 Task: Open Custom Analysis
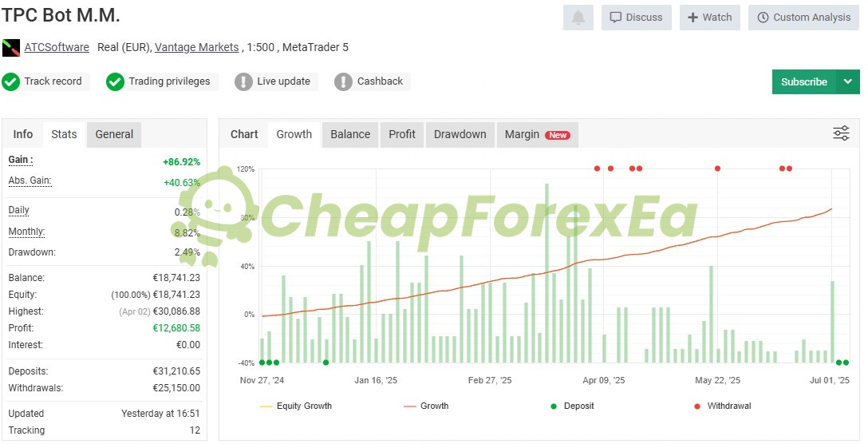[804, 18]
